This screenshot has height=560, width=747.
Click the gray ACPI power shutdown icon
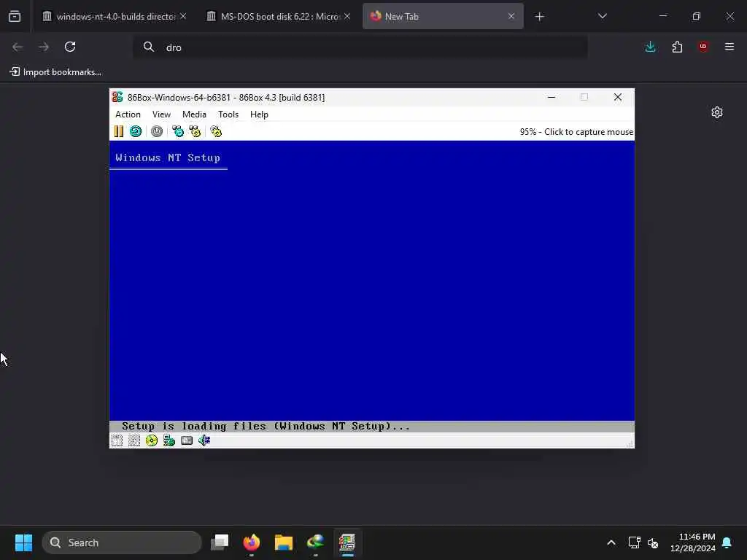[x=157, y=131]
